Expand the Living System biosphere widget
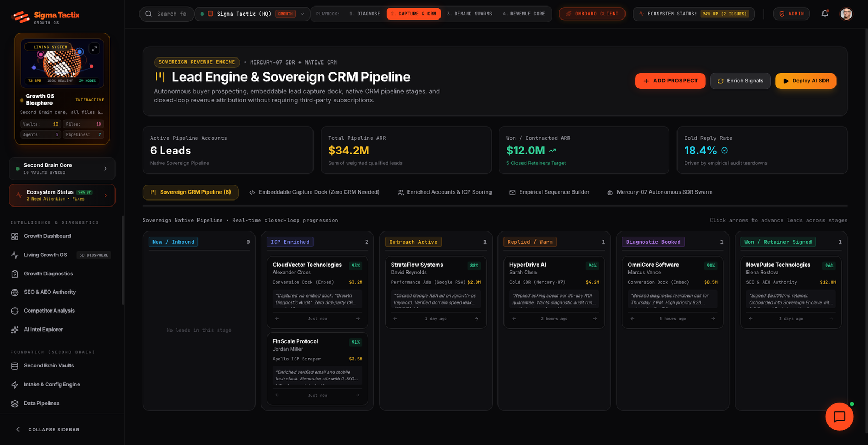The image size is (868, 445). (94, 49)
